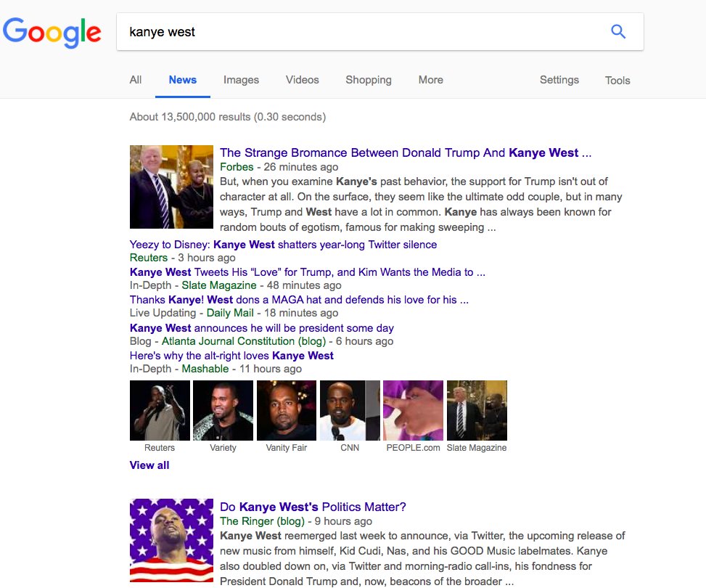Click the blue search magnifier icon
Screen dimensions: 706x588
(617, 31)
